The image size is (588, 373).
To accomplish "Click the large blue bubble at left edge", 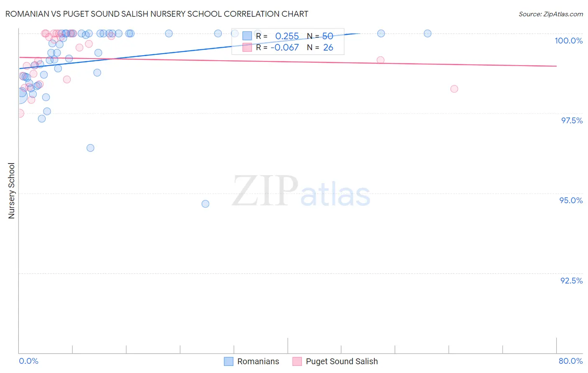I will [19, 96].
